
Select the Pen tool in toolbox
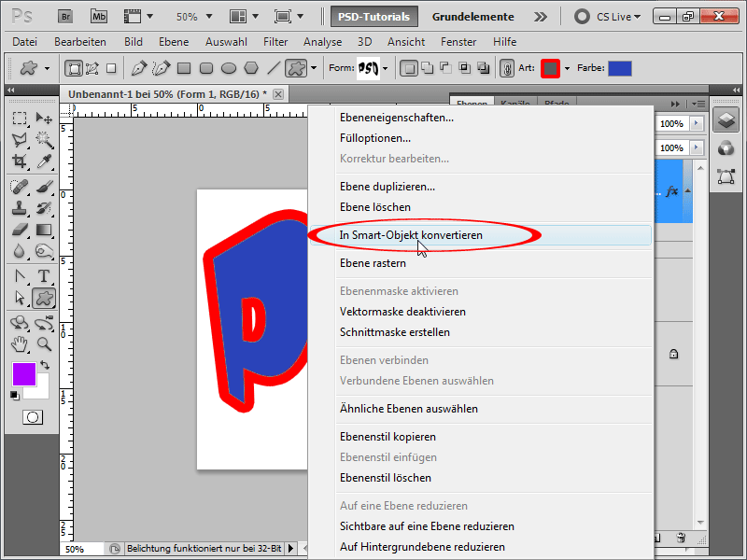click(20, 276)
